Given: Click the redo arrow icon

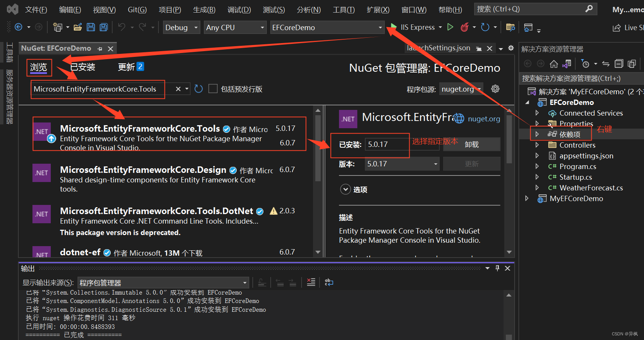Looking at the screenshot, I should pos(142,27).
